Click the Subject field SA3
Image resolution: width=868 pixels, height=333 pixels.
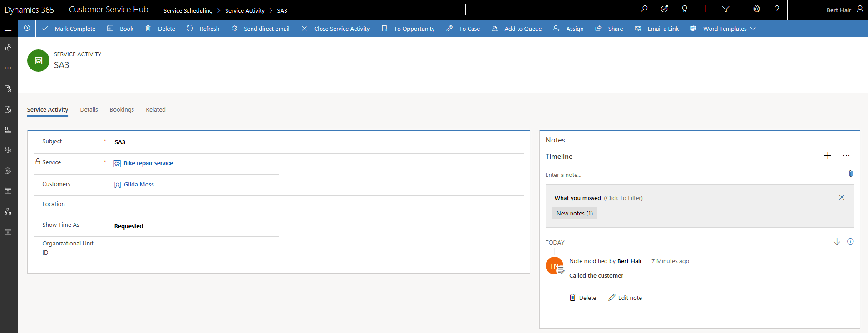click(319, 142)
